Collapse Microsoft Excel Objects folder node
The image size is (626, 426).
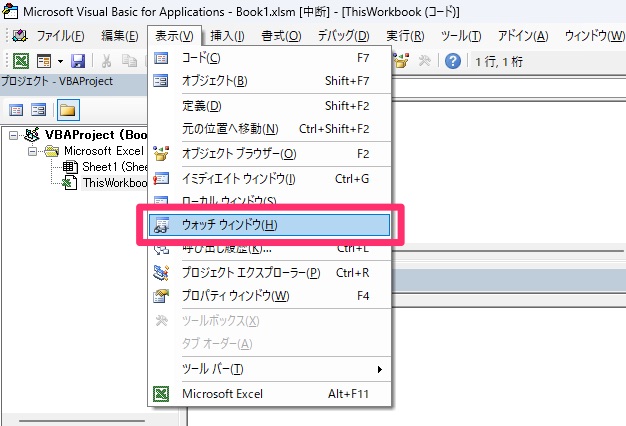point(33,151)
